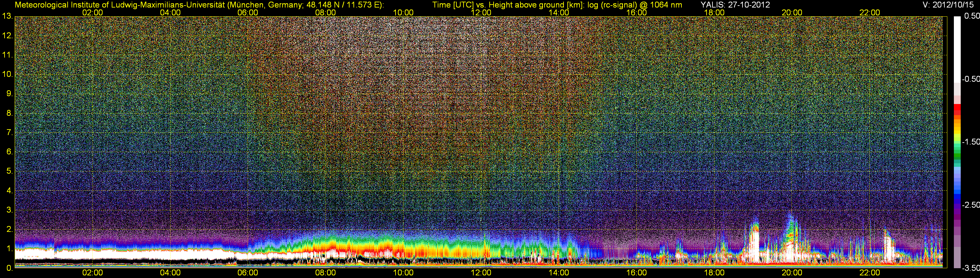The height and width of the screenshot is (278, 980).
Task: Click the 5 km height axis label
Action: point(9,171)
